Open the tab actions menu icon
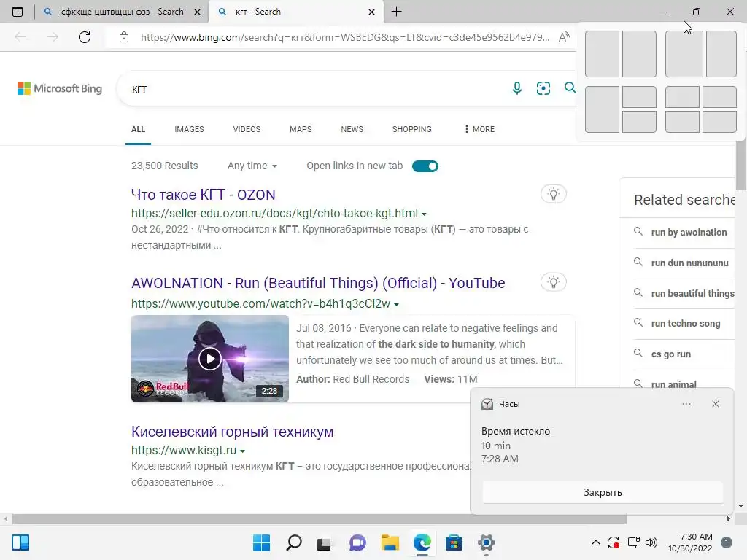This screenshot has width=747, height=560. tap(18, 12)
